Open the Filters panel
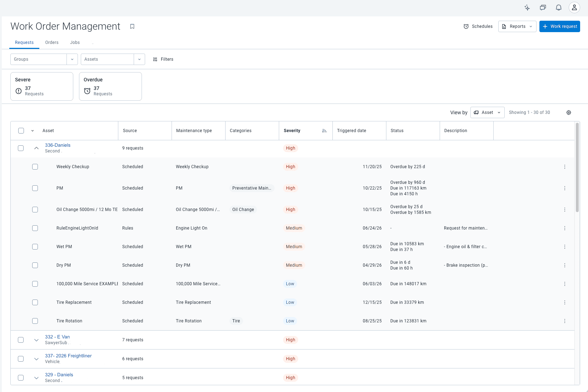Image resolution: width=588 pixels, height=392 pixels. pos(163,59)
